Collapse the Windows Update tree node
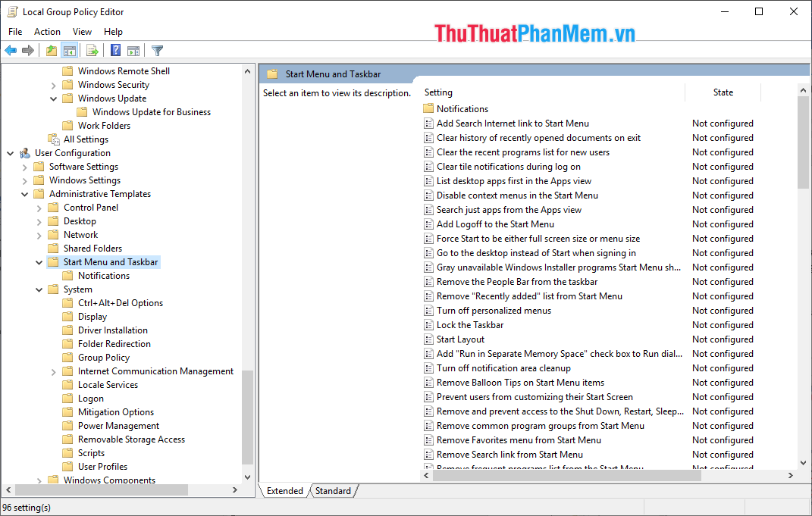This screenshot has width=812, height=516. (53, 98)
